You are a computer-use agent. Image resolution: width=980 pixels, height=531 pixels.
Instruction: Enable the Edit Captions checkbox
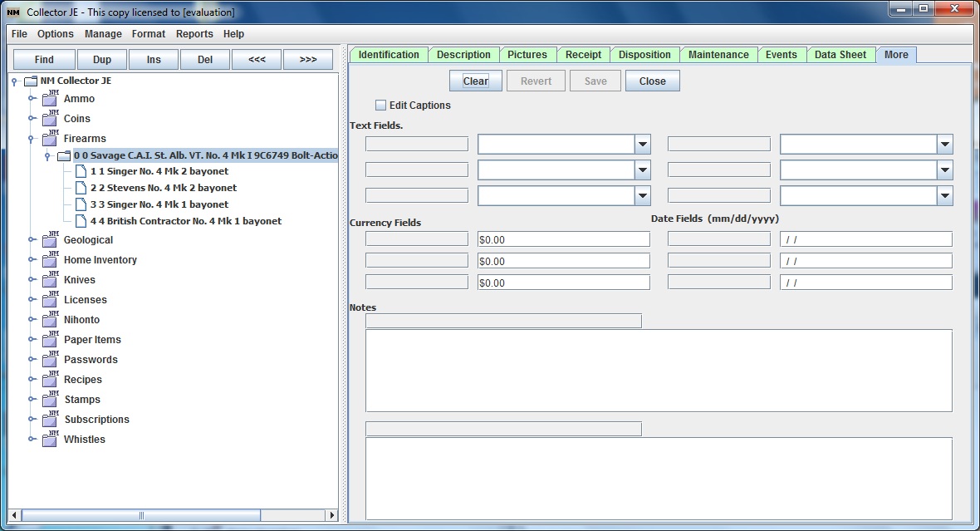381,106
